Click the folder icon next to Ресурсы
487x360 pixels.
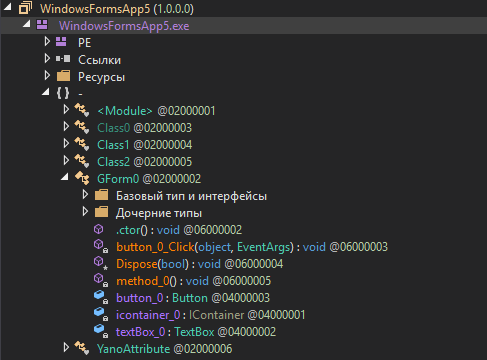(x=63, y=76)
